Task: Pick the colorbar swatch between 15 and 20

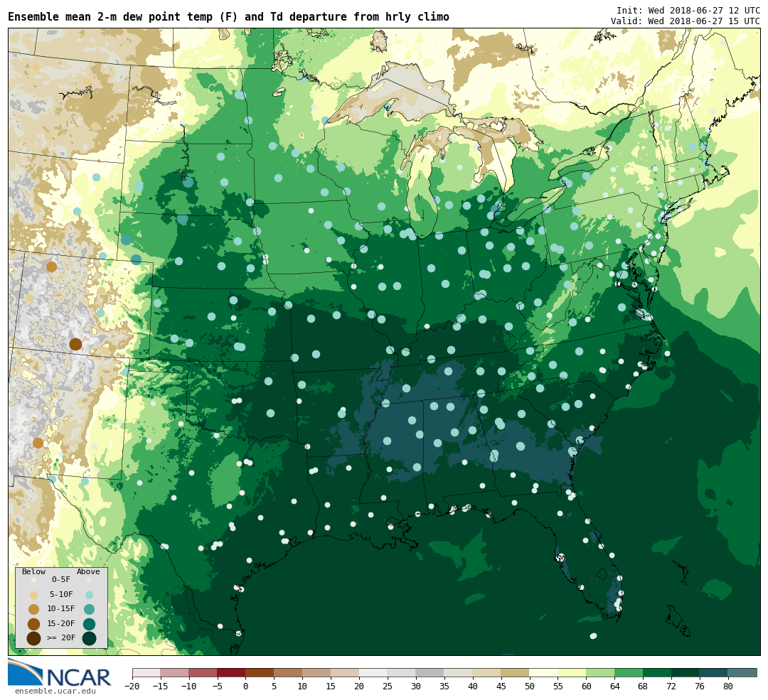Action: coord(346,672)
